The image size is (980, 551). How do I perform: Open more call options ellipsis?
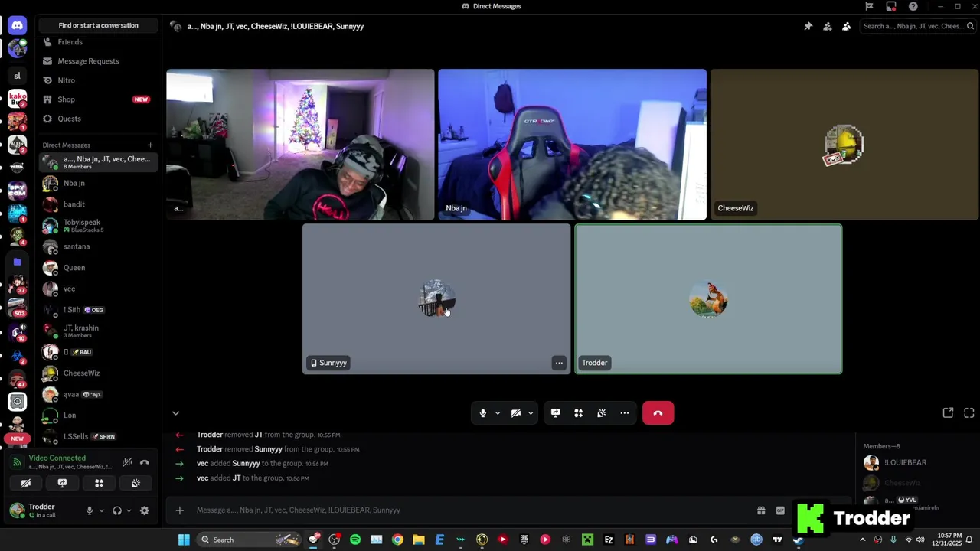coord(625,413)
